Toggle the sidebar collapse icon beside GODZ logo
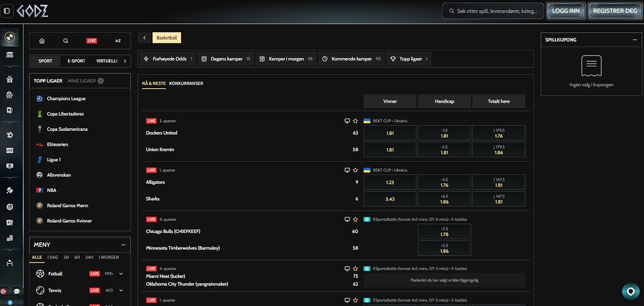Screen dimensions: 644x306 (x=6, y=11)
